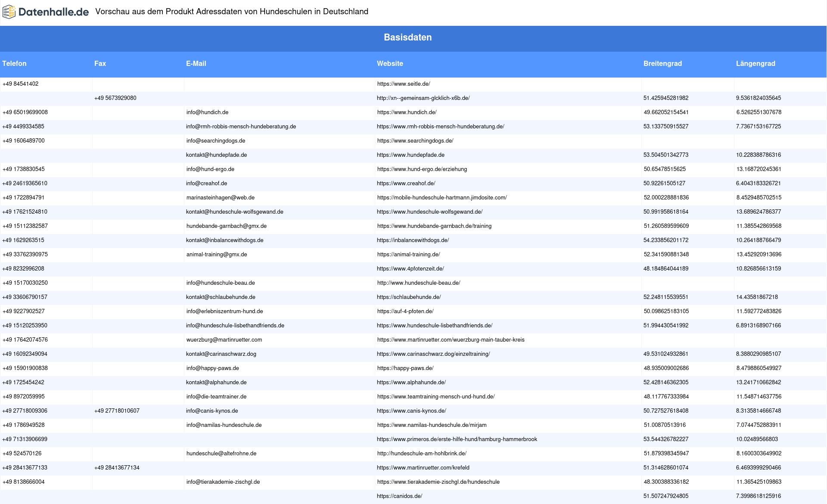
Task: Select email kontakt@alphahunde.de
Action: (x=216, y=383)
